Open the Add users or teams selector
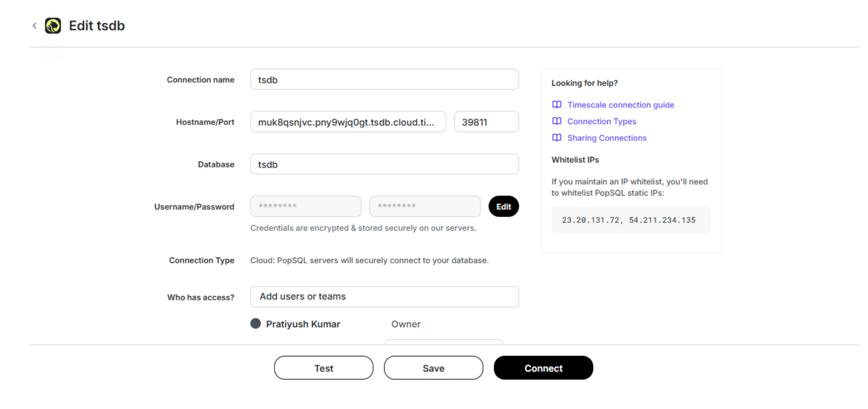The image size is (868, 409). [x=384, y=297]
